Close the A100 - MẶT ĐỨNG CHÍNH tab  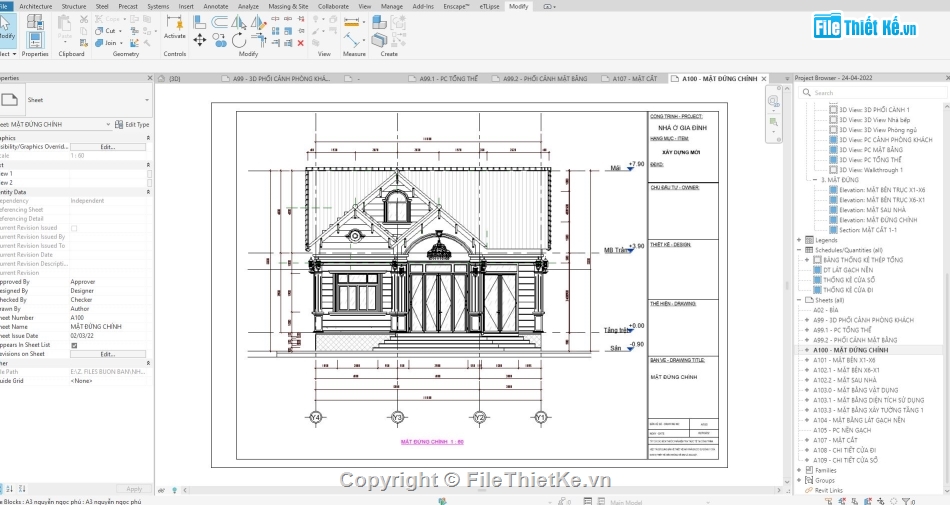764,79
